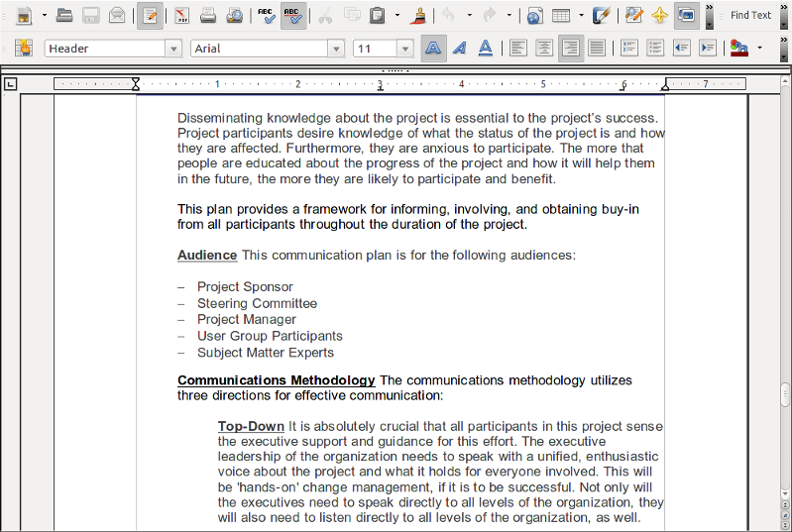Select the Format Paintbrush tool
Viewport: 792px width, 532px height.
click(x=418, y=16)
